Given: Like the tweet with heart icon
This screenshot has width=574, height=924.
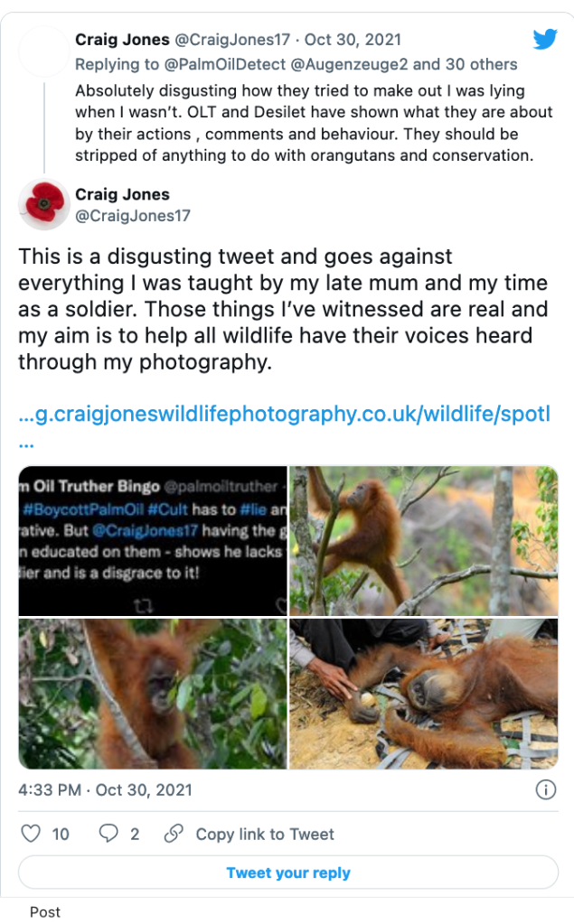Looking at the screenshot, I should click(32, 834).
